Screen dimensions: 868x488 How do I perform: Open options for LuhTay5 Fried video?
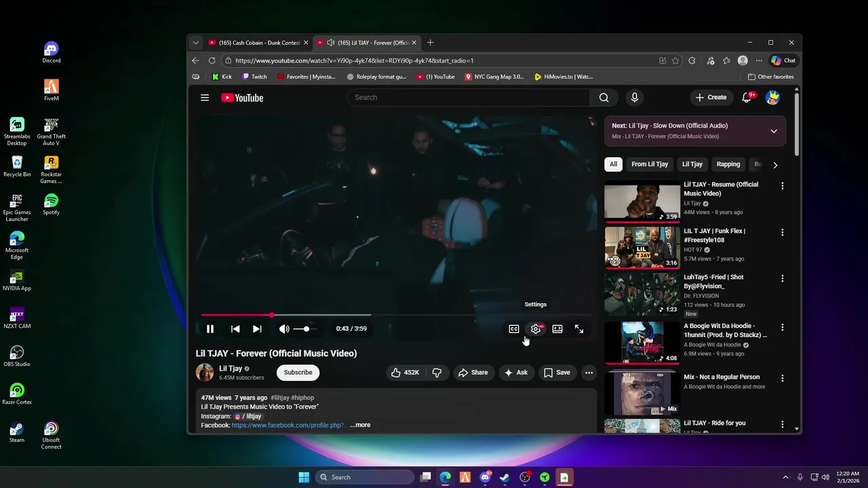783,279
